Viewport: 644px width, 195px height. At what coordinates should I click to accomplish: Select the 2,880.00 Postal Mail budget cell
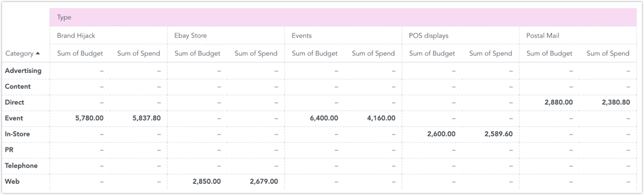tap(558, 102)
